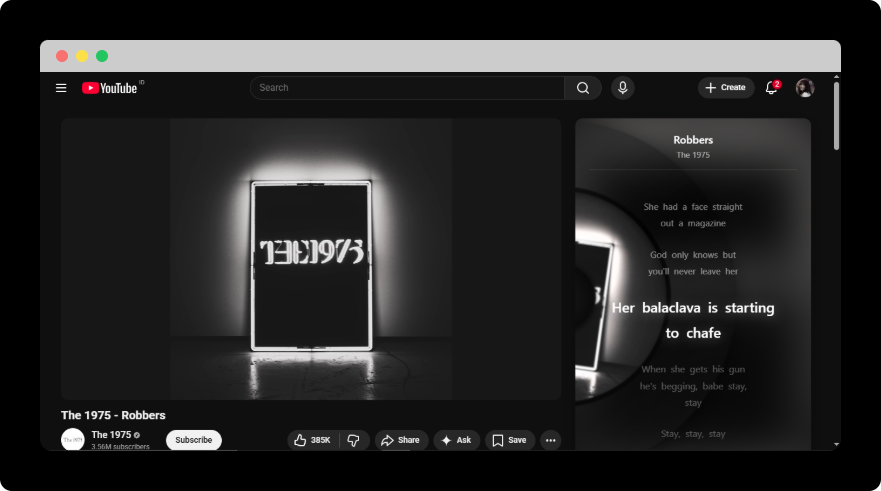The height and width of the screenshot is (491, 881).
Task: Select lyric line "God only knows but"
Action: point(693,255)
